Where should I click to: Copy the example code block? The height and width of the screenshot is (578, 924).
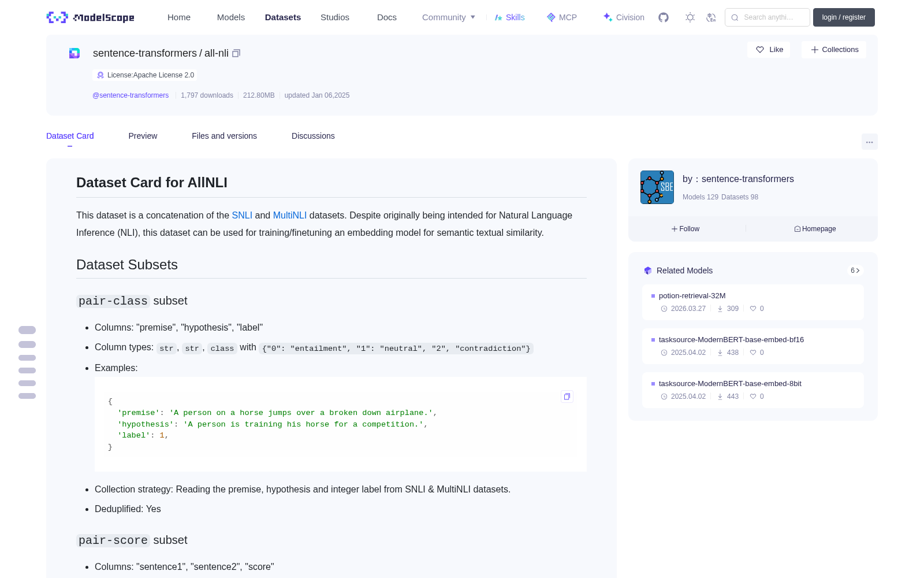(x=567, y=397)
